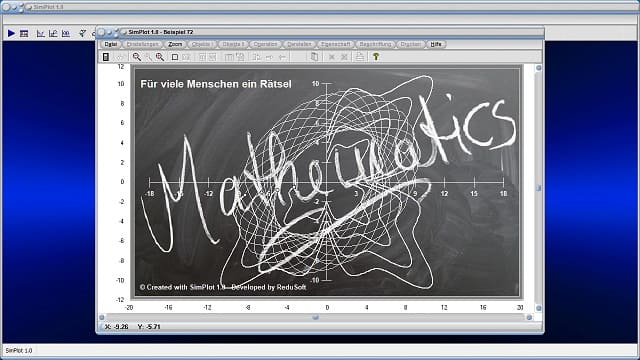Click the last of three chart icons in the main toolbar

[x=66, y=33]
